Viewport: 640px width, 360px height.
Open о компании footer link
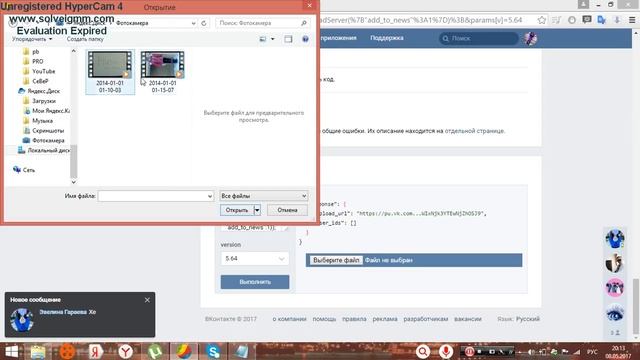[289, 319]
